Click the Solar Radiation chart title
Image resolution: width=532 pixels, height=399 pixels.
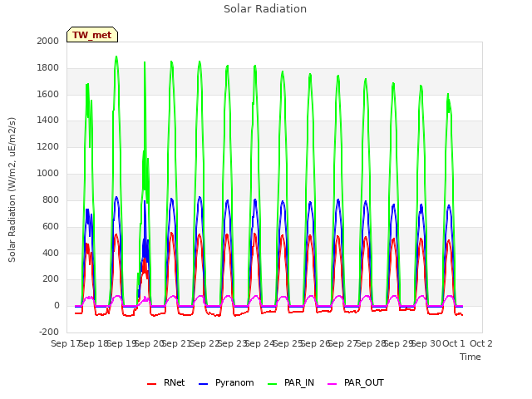265,9
